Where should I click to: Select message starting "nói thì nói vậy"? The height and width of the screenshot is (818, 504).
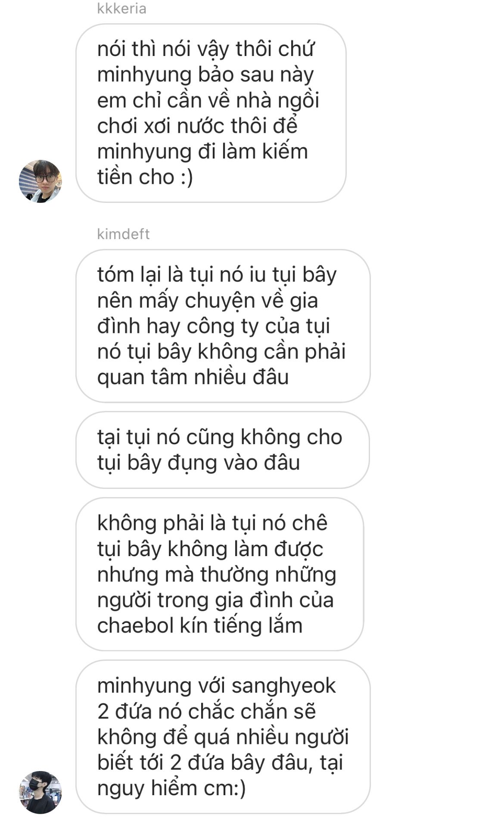pos(211,113)
